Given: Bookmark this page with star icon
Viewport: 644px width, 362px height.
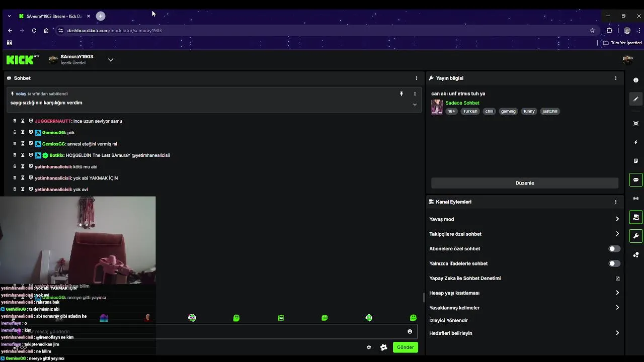Looking at the screenshot, I should click(x=592, y=31).
